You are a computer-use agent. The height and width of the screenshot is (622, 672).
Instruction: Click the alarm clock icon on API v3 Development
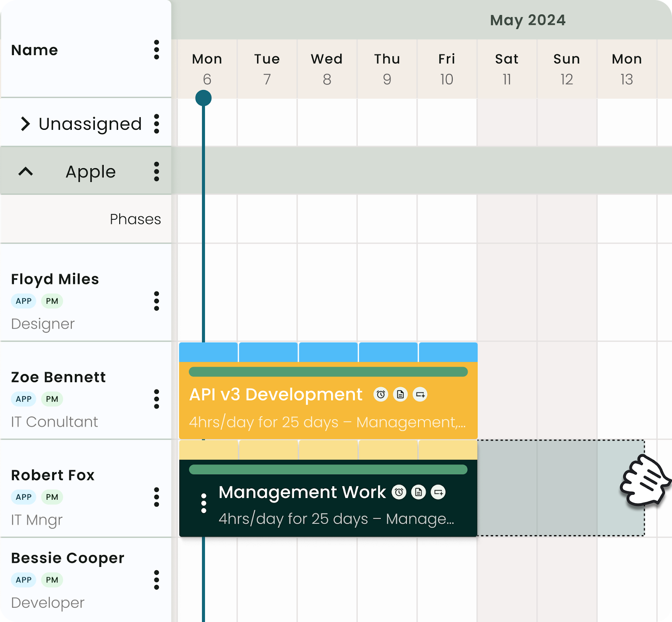point(381,394)
